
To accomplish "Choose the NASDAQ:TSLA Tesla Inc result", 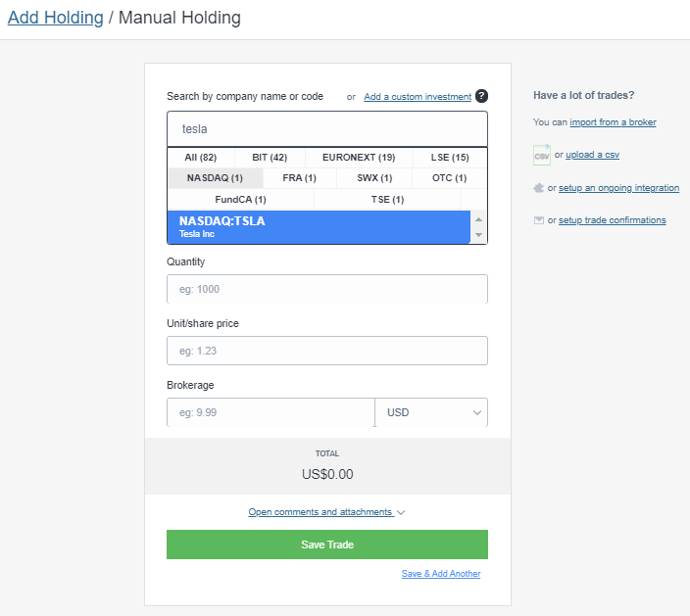I will coord(319,227).
